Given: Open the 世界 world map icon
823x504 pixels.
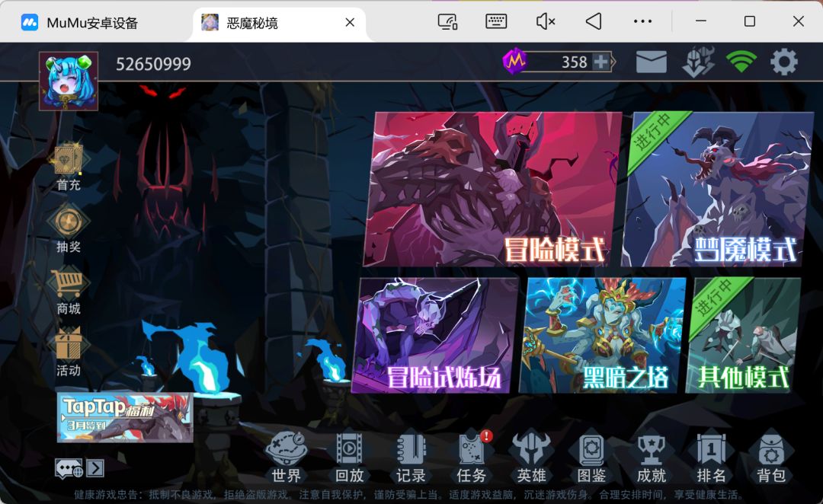Looking at the screenshot, I should pos(286,458).
